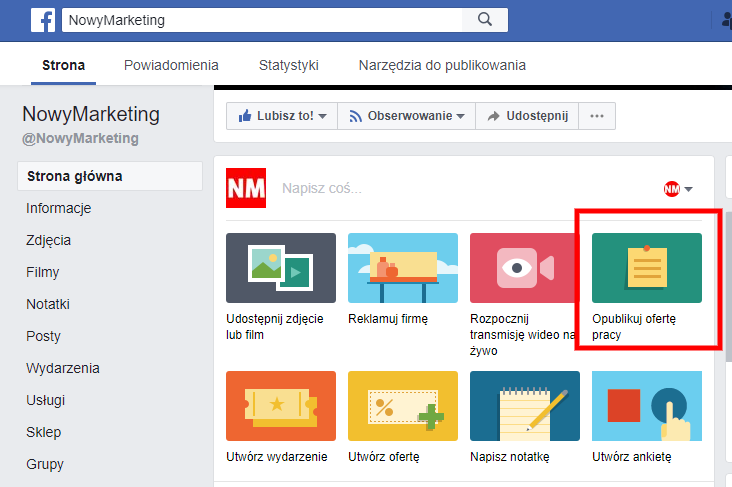Open the Powiadomienia tab
Screen dimensions: 732x487
tap(171, 66)
